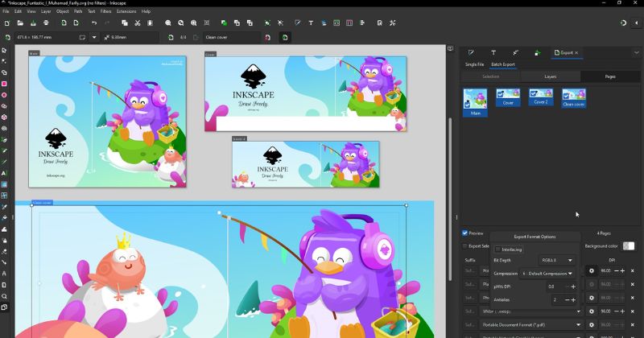This screenshot has width=644, height=338.
Task: Select the Zoom magnifier tool
Action: pyautogui.click(x=4, y=296)
